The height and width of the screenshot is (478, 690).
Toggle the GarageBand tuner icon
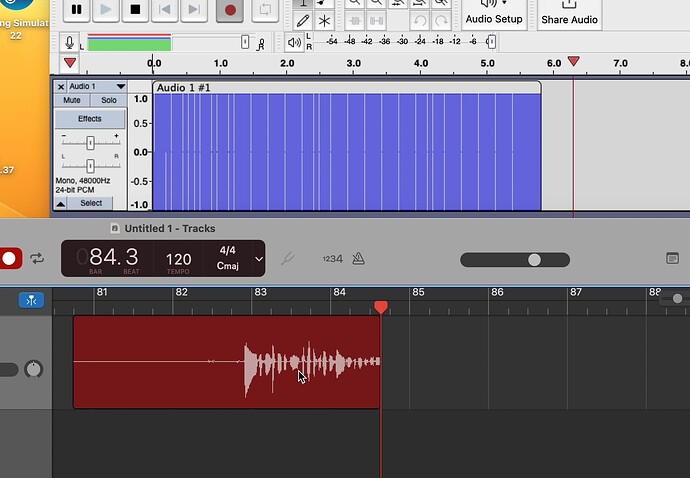coord(288,258)
